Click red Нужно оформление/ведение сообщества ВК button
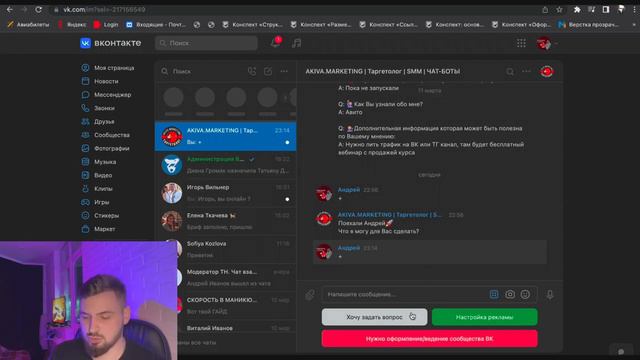This screenshot has width=640, height=360. pyautogui.click(x=429, y=339)
